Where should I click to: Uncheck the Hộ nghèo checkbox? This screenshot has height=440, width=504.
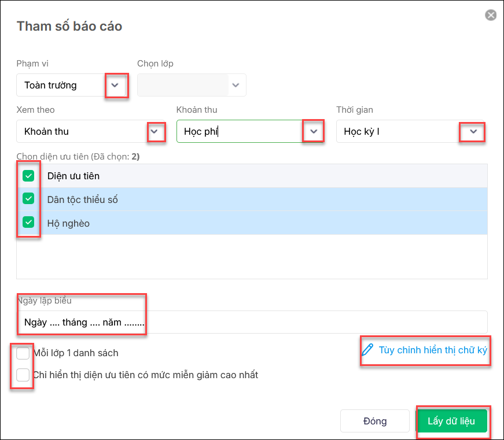(28, 222)
